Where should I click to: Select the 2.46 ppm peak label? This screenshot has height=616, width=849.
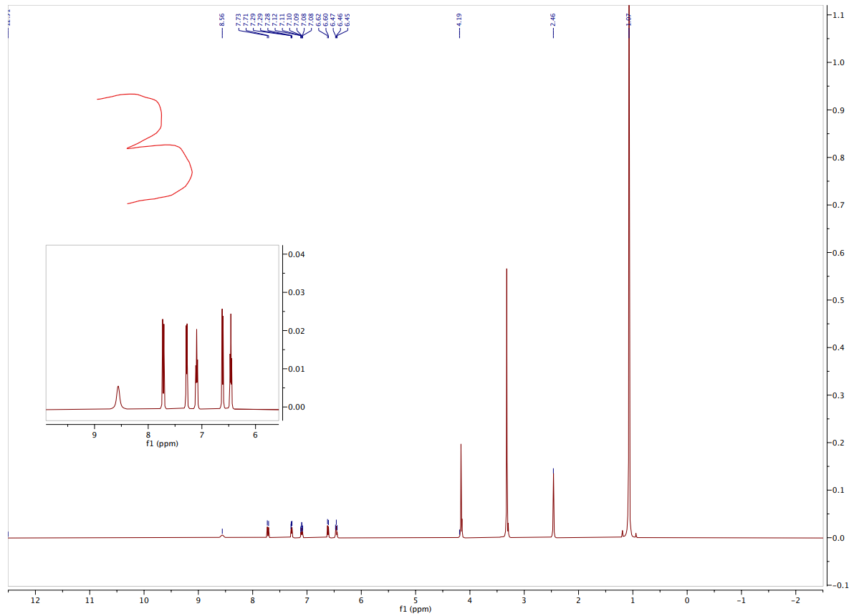[552, 20]
